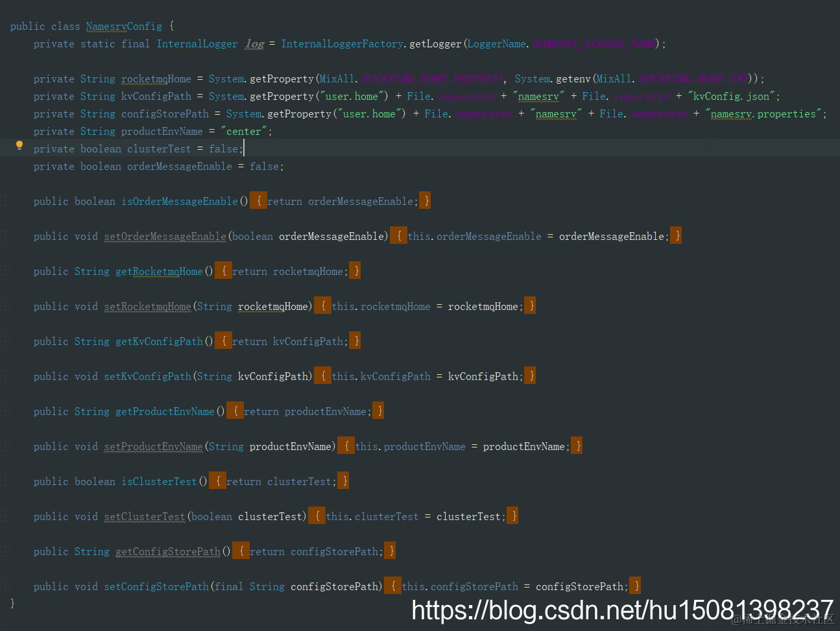Click the setRocketmqHome method name
Image resolution: width=840 pixels, height=631 pixels.
(147, 306)
